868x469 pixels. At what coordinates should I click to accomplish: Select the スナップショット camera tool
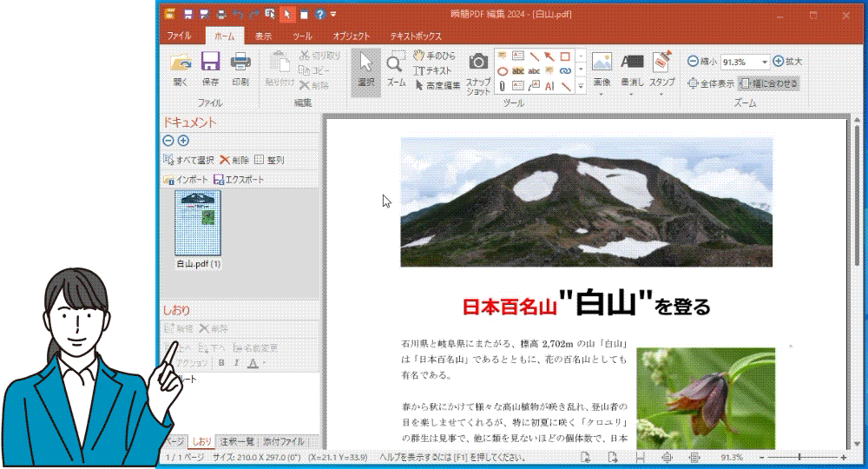478,63
